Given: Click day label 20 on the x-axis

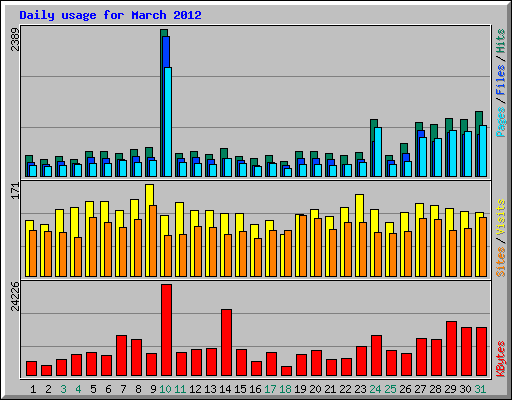Looking at the screenshot, I should (x=315, y=389).
